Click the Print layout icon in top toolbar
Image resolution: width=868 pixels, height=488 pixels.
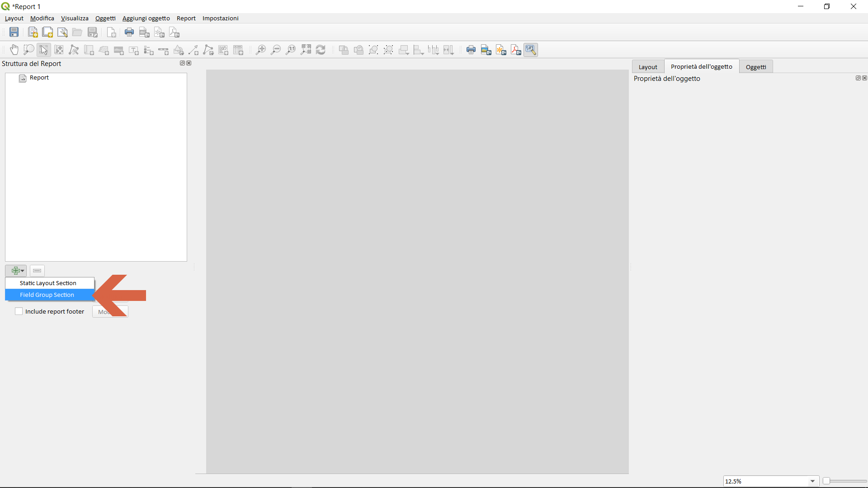(129, 32)
